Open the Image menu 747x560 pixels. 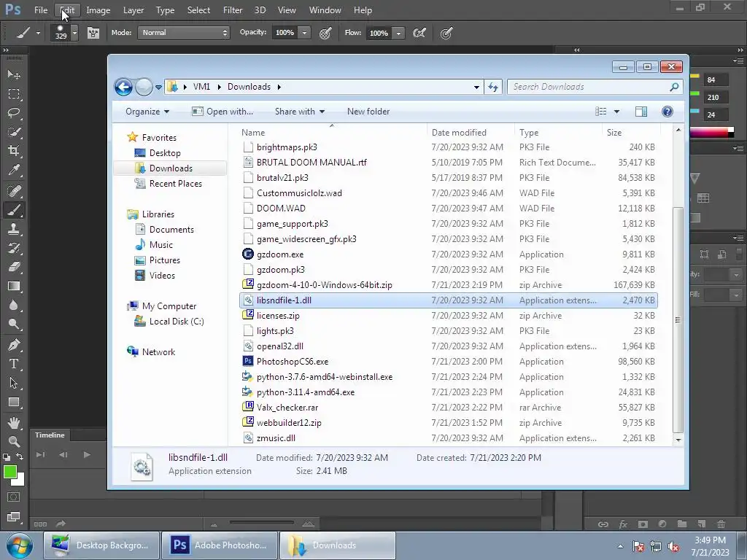pos(98,10)
